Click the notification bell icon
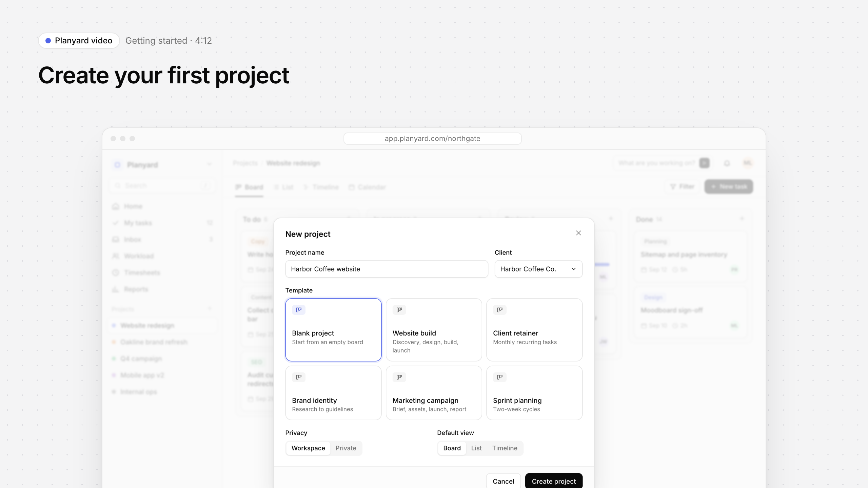 click(727, 163)
